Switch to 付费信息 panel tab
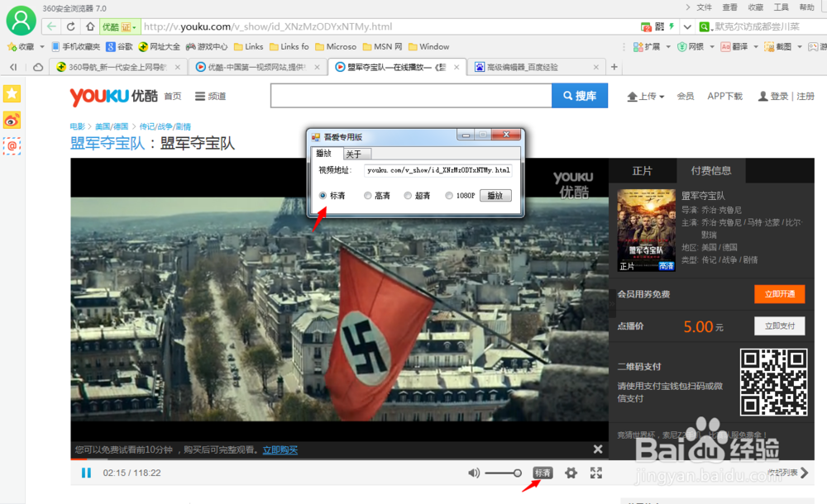The height and width of the screenshot is (504, 827). pos(711,170)
